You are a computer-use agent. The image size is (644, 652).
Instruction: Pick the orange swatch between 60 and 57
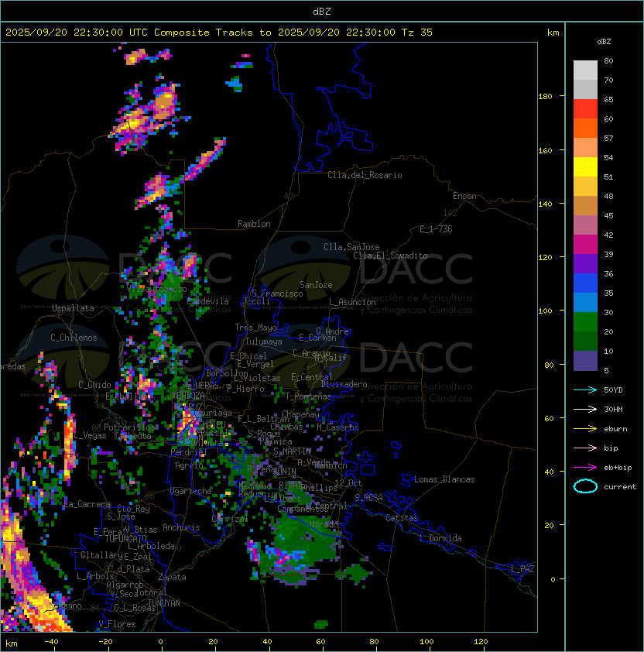(585, 128)
